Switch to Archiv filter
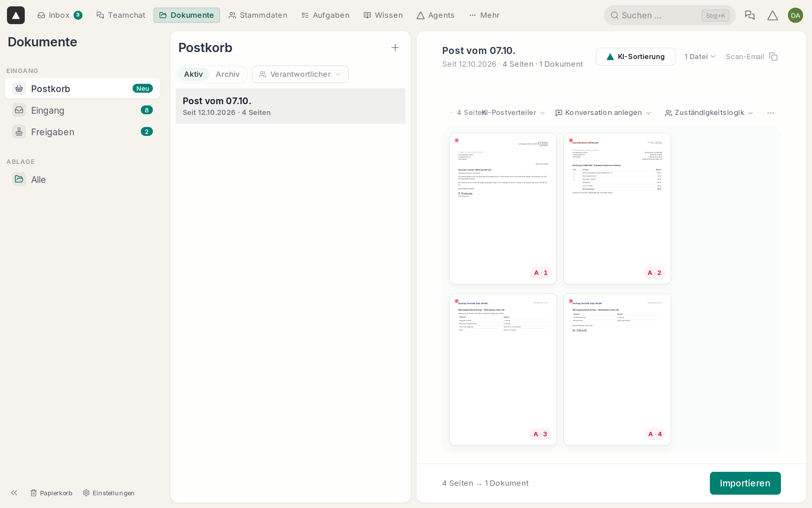 tap(227, 74)
